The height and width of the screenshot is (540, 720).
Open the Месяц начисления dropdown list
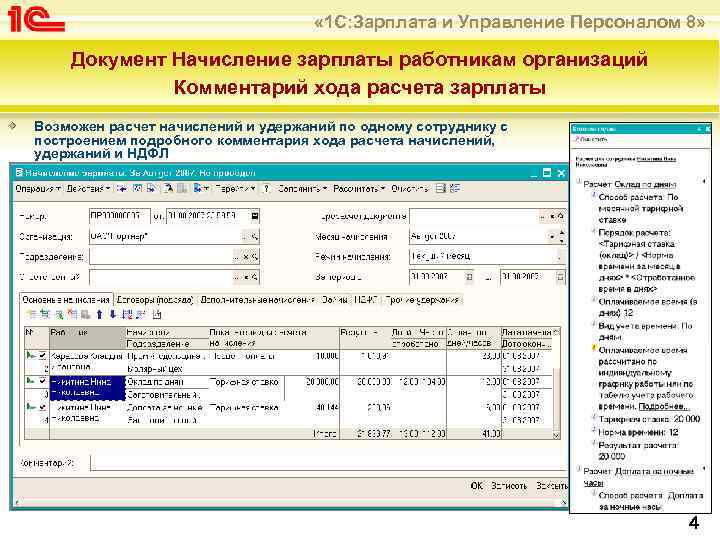click(x=552, y=237)
